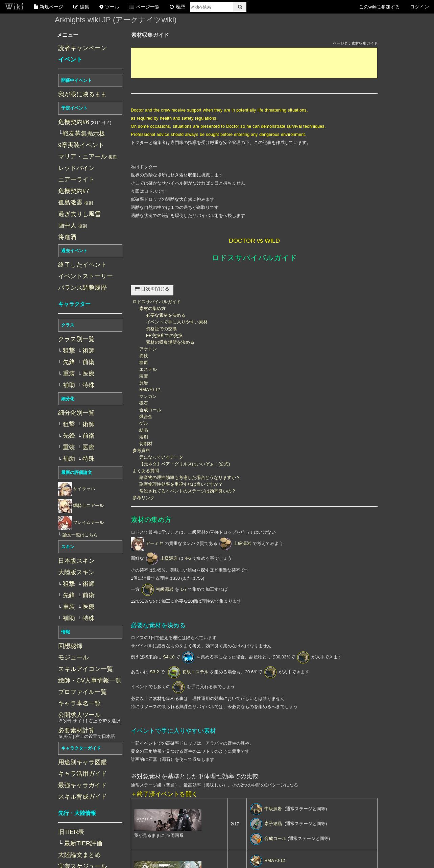434x868 pixels.
Task: Click the search magnifier button
Action: (x=240, y=7)
